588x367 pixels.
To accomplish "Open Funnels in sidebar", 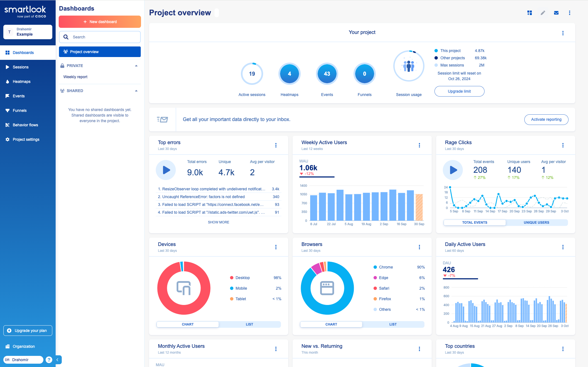I will pos(28,110).
